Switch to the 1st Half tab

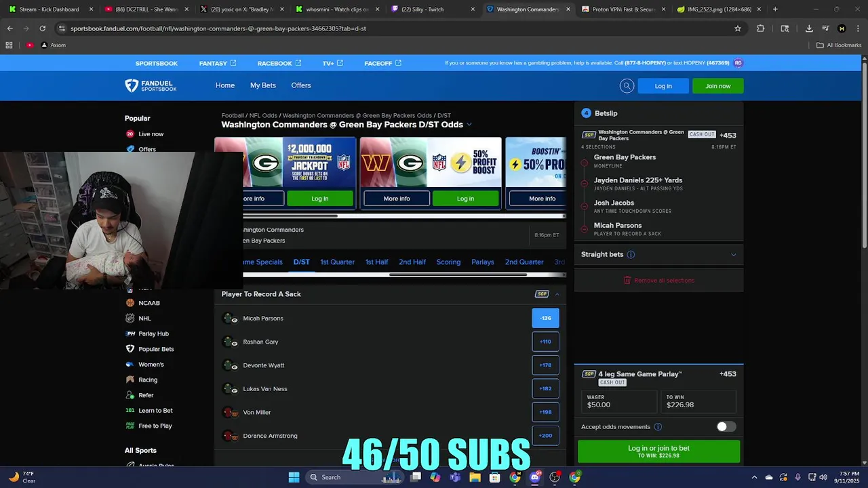pyautogui.click(x=376, y=262)
